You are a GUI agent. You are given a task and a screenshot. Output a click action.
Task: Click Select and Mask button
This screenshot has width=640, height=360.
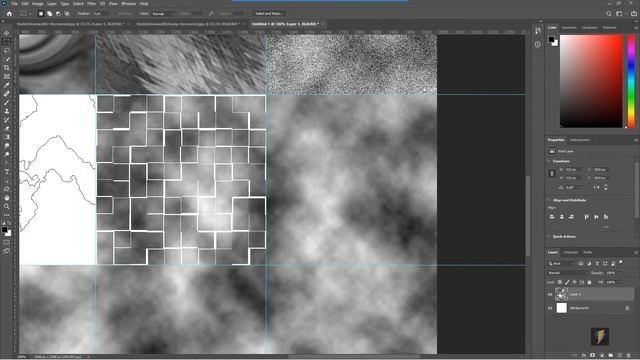click(x=269, y=13)
